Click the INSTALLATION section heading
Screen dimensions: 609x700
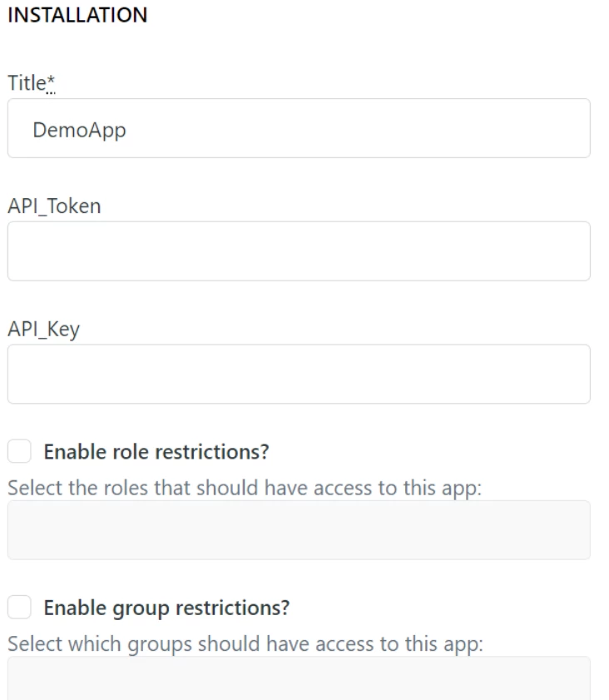click(x=77, y=15)
